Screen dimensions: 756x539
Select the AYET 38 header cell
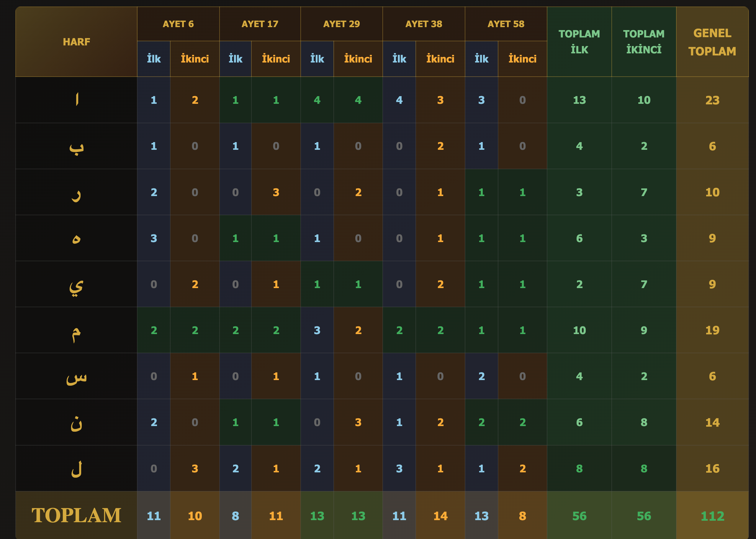point(423,24)
